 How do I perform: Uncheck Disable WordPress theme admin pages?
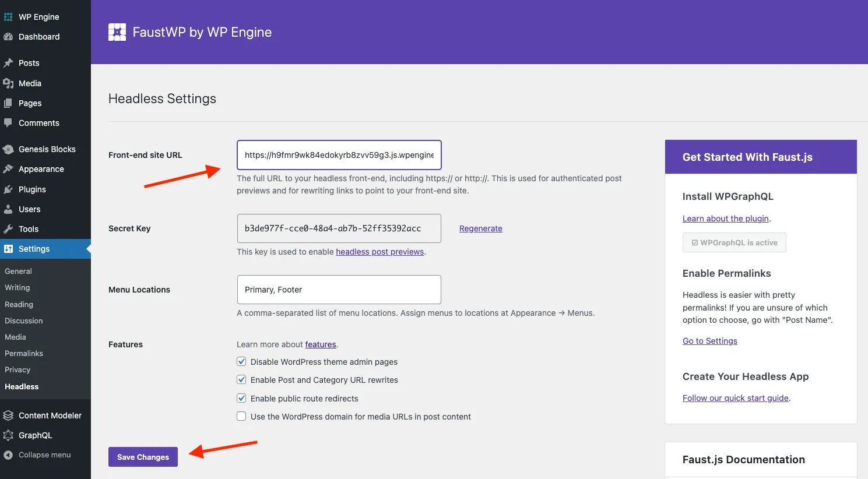pos(241,361)
